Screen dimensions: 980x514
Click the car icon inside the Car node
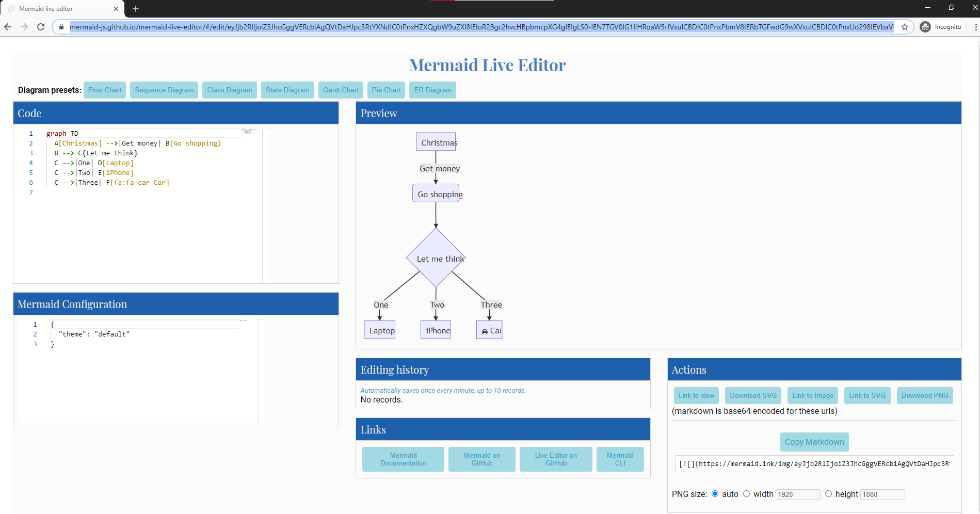pos(485,330)
